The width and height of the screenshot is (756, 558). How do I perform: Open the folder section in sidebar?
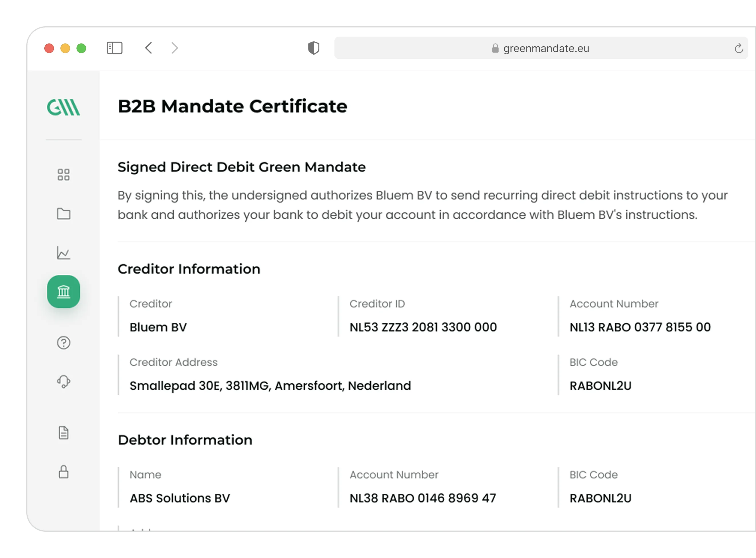click(x=63, y=214)
